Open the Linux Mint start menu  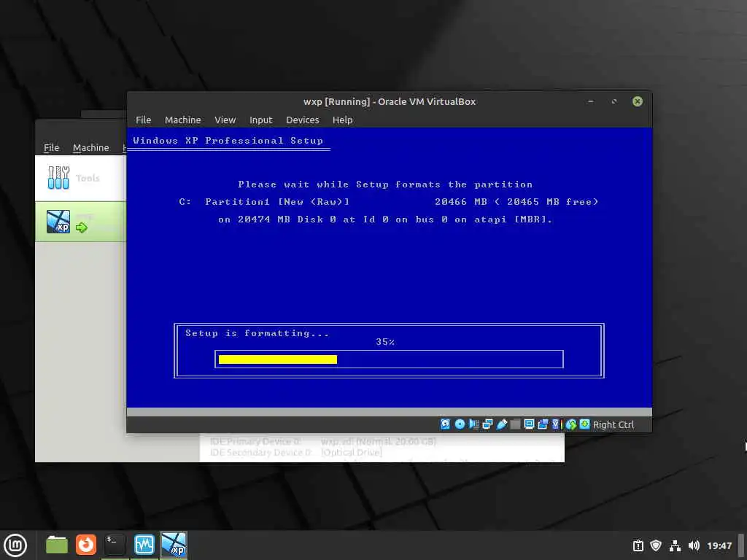tap(15, 545)
